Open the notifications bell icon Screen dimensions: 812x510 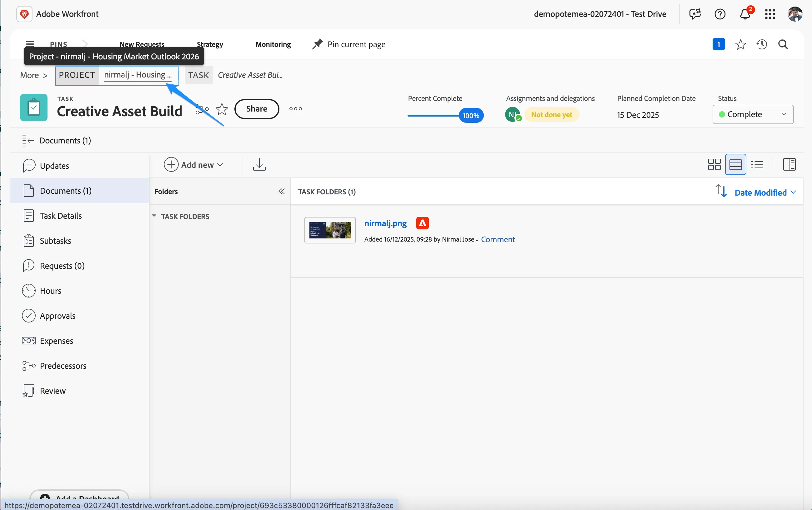[x=745, y=14]
